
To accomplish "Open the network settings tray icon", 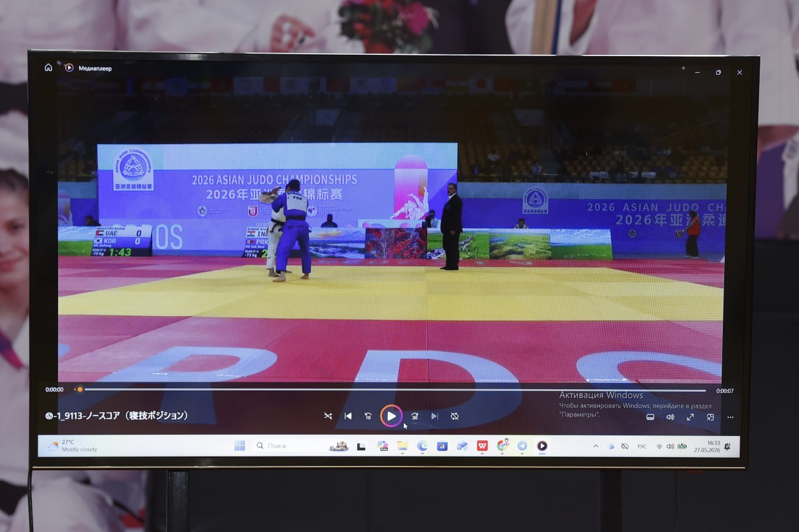I will pos(659,447).
